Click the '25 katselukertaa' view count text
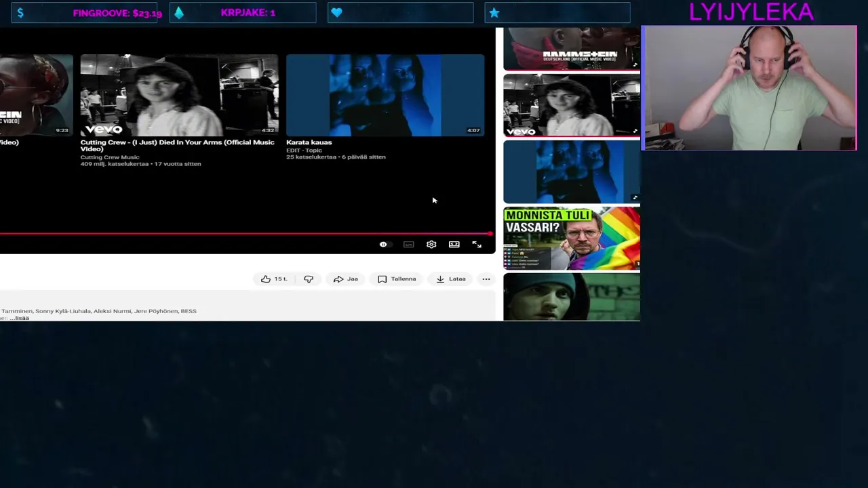The image size is (868, 488). pyautogui.click(x=311, y=157)
